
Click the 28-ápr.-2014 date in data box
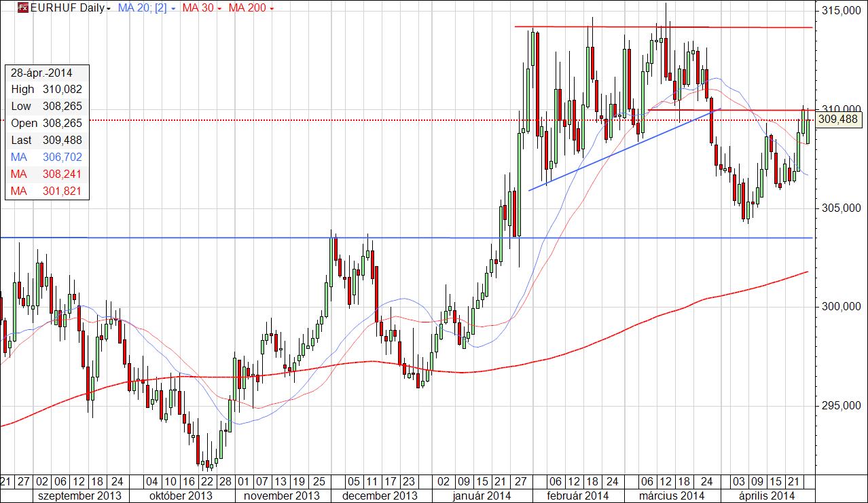(x=41, y=73)
